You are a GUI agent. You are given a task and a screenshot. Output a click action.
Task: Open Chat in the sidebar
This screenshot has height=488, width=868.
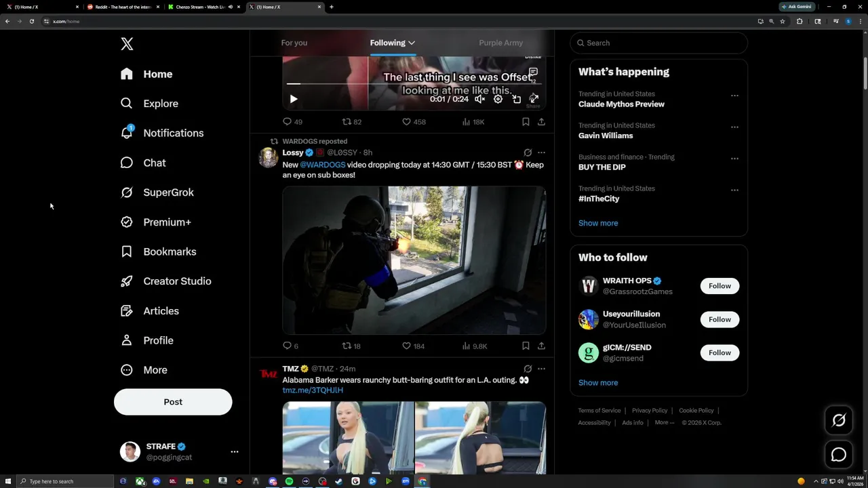(x=143, y=163)
